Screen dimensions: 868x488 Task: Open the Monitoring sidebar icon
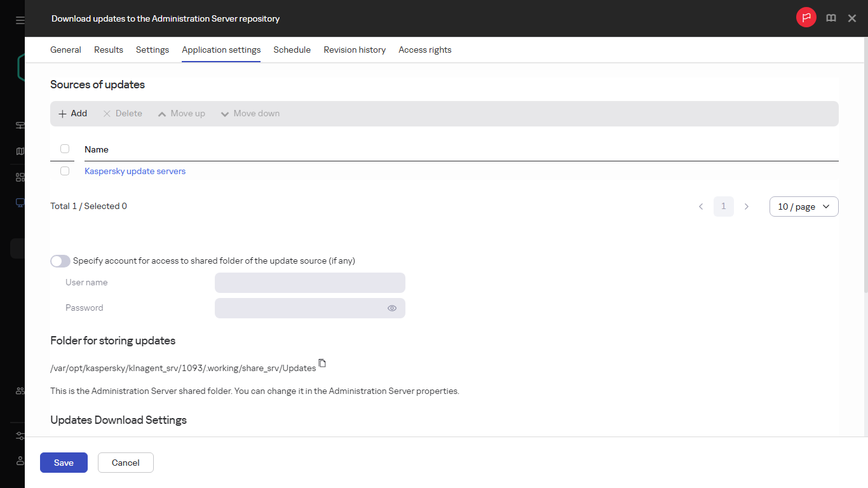coord(19,125)
